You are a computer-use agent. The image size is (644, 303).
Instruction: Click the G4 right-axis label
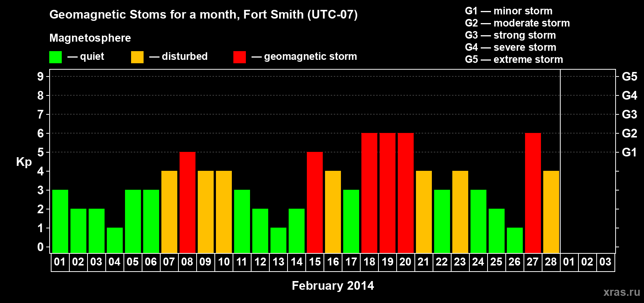[x=629, y=95]
